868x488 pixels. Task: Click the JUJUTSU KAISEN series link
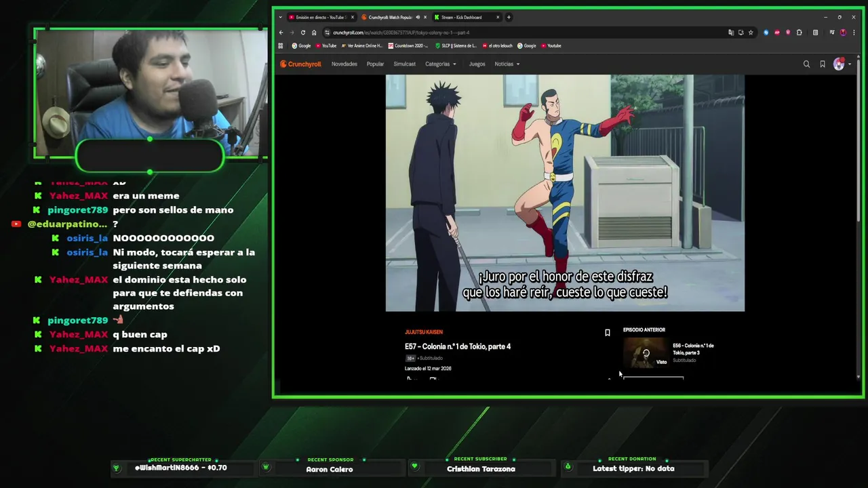click(424, 332)
